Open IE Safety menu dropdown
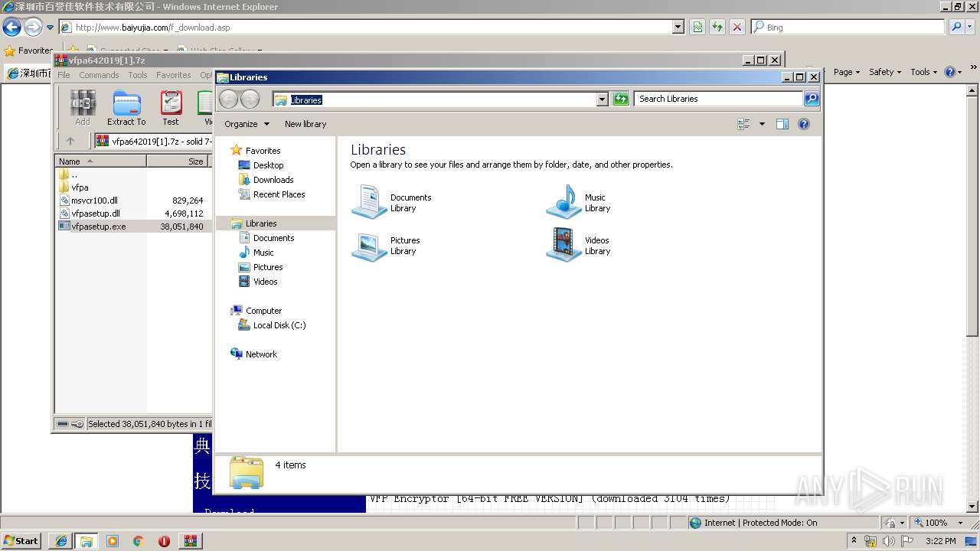 pos(886,72)
